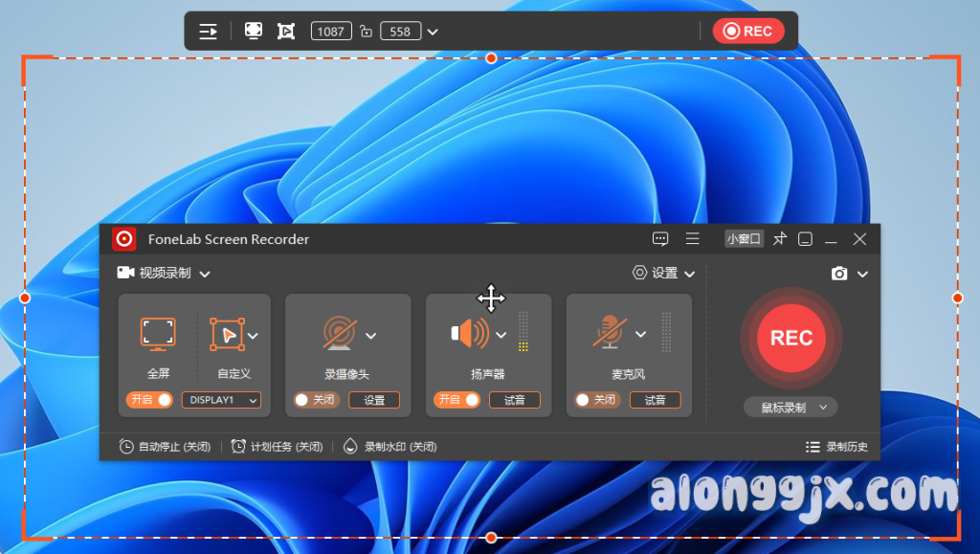Click the feedback chat bubble icon
This screenshot has width=980, height=554.
tap(660, 239)
